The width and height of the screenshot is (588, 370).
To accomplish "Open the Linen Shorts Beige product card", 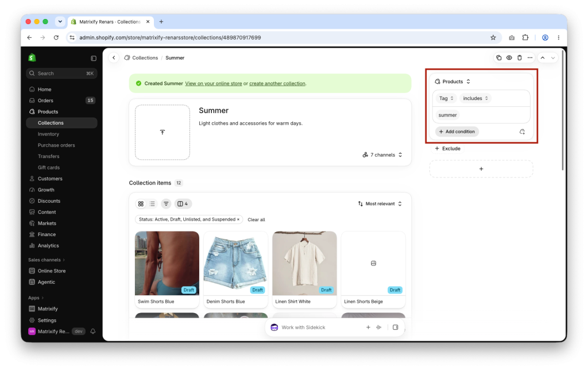I will point(373,269).
